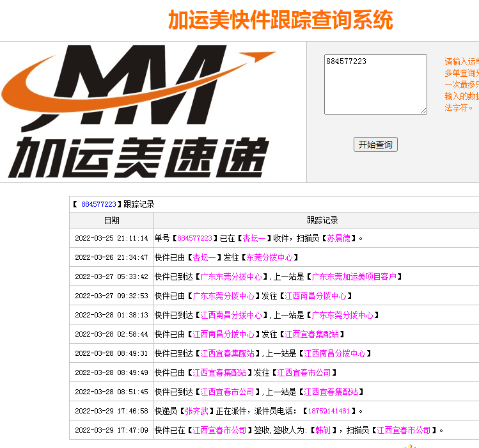Click 江西宜春集配站 in 08:51:45 row
This screenshot has width=479, height=448.
[x=331, y=392]
